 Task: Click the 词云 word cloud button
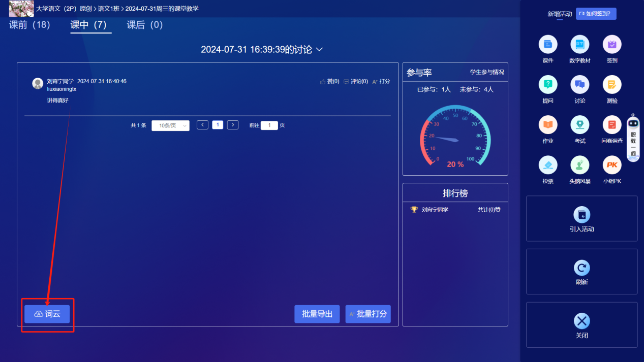47,314
